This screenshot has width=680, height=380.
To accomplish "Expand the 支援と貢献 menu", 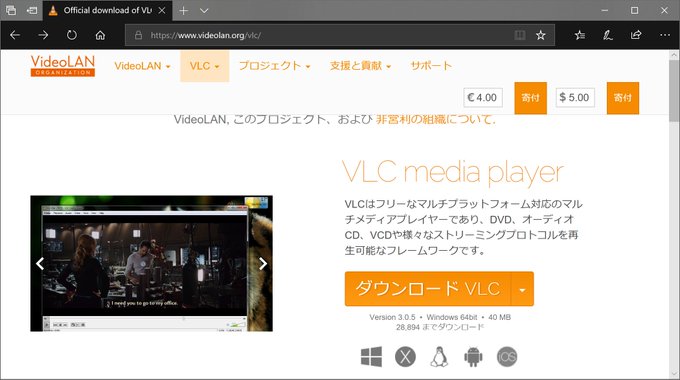I will tap(360, 66).
